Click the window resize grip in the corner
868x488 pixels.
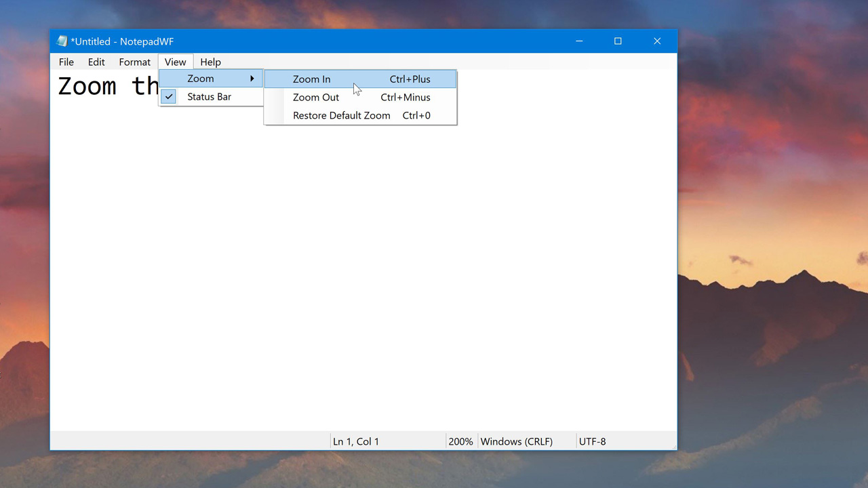click(673, 446)
